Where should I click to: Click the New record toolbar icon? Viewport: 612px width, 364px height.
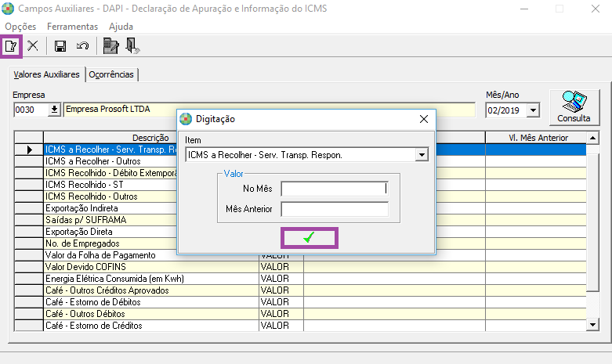[11, 46]
